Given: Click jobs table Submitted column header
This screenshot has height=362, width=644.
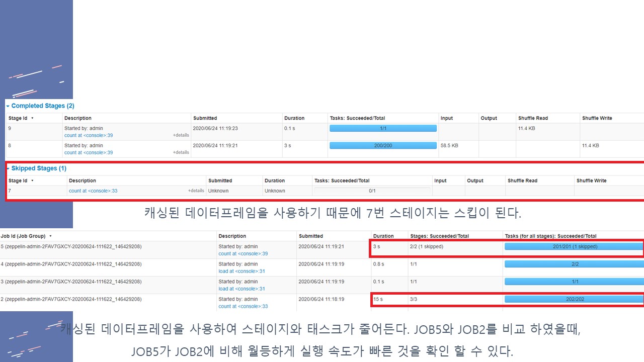Looking at the screenshot, I should [311, 236].
